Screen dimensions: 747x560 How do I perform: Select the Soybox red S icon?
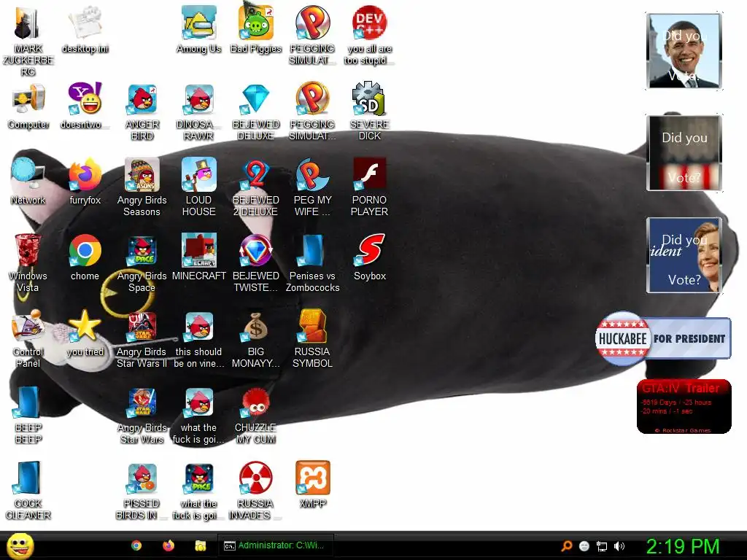coord(369,250)
